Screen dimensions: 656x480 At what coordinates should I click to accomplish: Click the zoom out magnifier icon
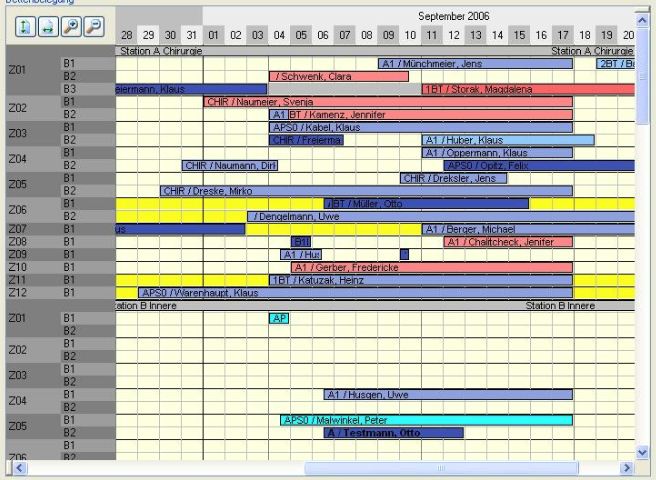[94, 27]
